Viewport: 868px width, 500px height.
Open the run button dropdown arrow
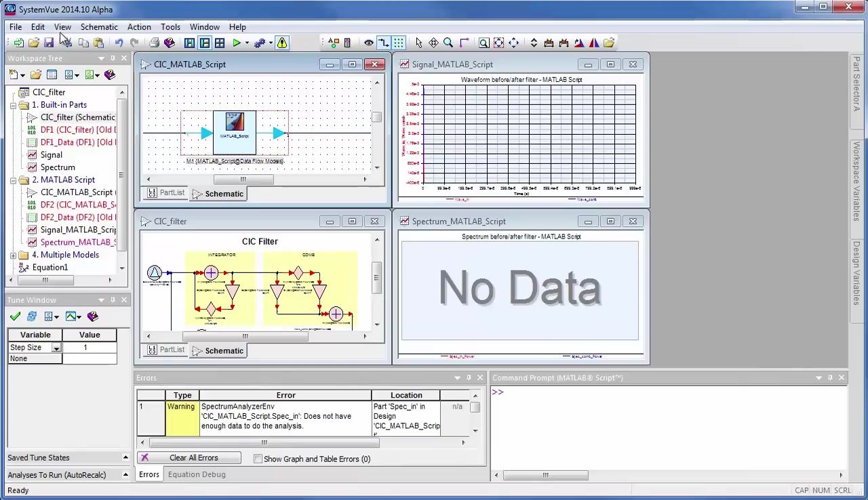click(246, 43)
